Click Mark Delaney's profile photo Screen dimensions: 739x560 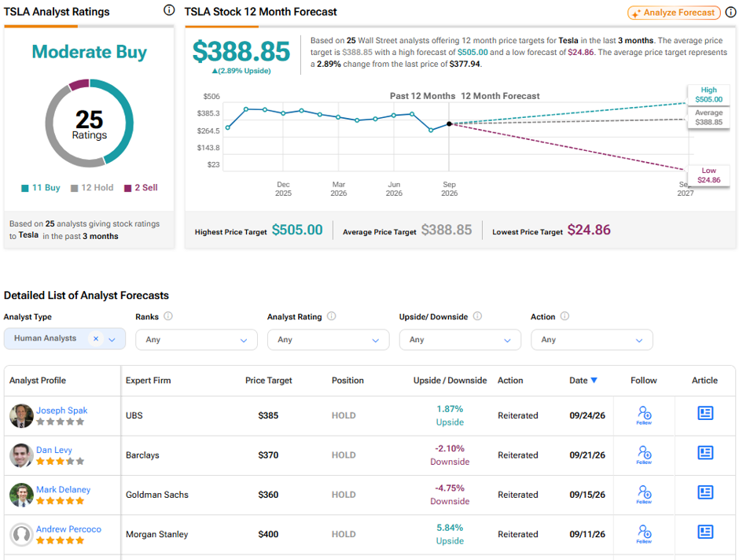pos(22,495)
